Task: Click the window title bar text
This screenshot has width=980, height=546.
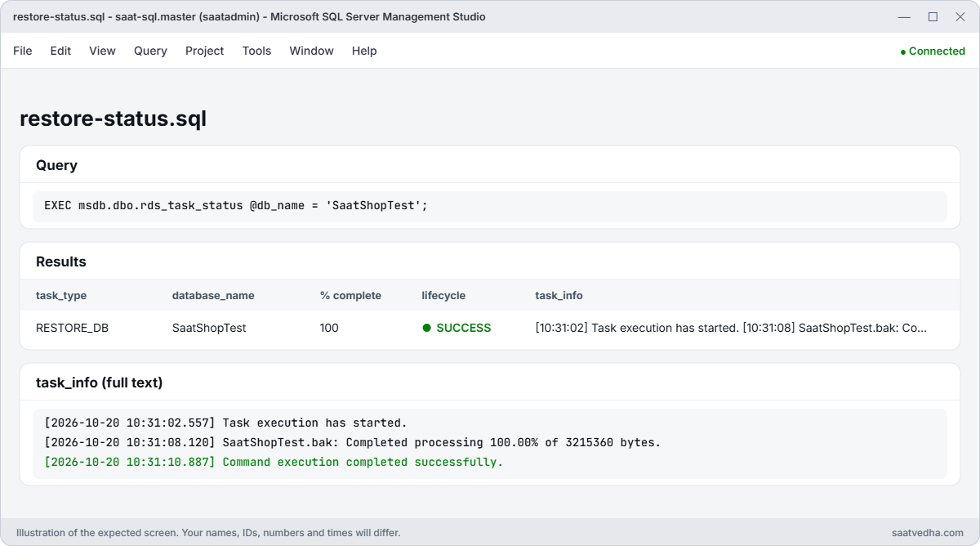Action: pos(249,16)
